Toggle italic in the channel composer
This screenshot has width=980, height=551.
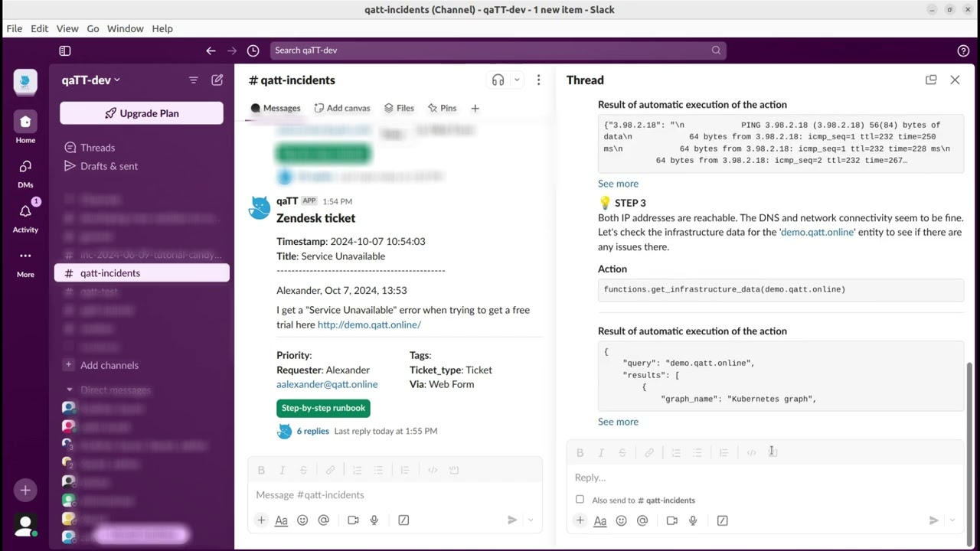tap(283, 470)
